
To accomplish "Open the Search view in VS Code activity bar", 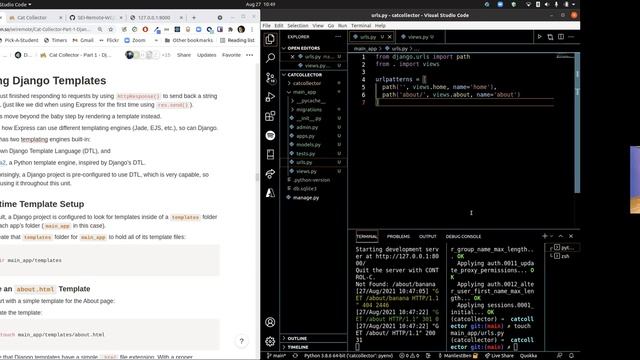I will 270,58.
